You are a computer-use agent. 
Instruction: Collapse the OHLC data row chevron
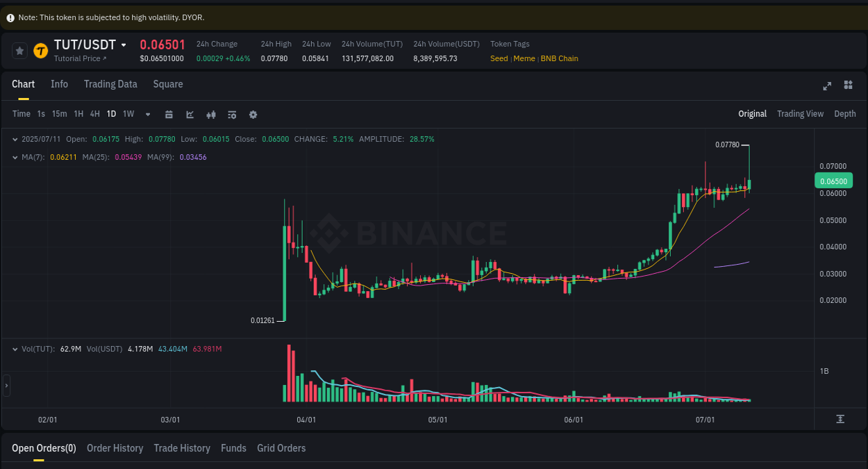pyautogui.click(x=15, y=139)
